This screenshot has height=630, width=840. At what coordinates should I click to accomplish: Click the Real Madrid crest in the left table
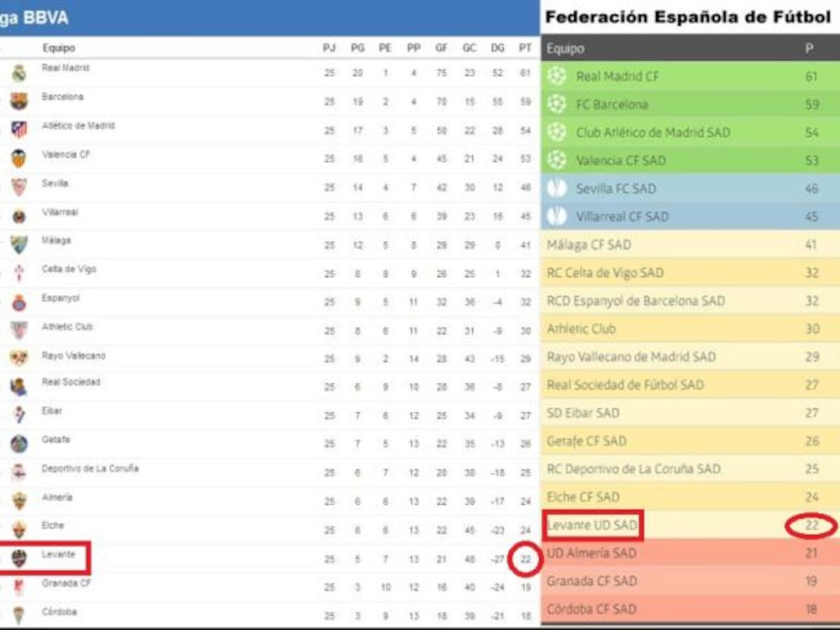coord(19,72)
